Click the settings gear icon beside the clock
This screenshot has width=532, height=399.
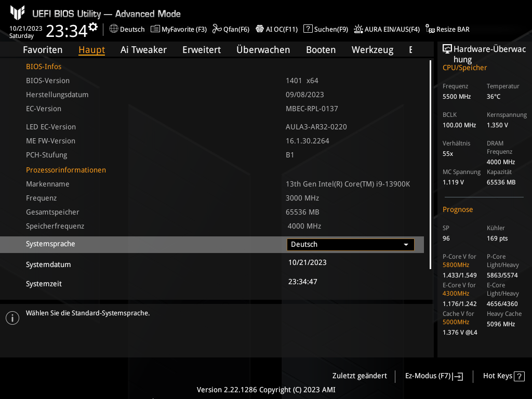(x=93, y=26)
